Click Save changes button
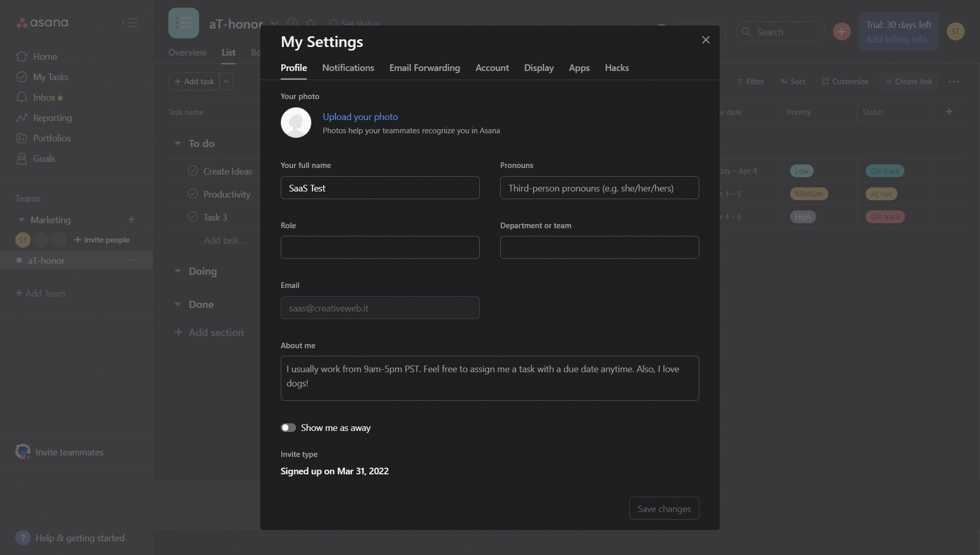The height and width of the screenshot is (555, 980). (665, 509)
